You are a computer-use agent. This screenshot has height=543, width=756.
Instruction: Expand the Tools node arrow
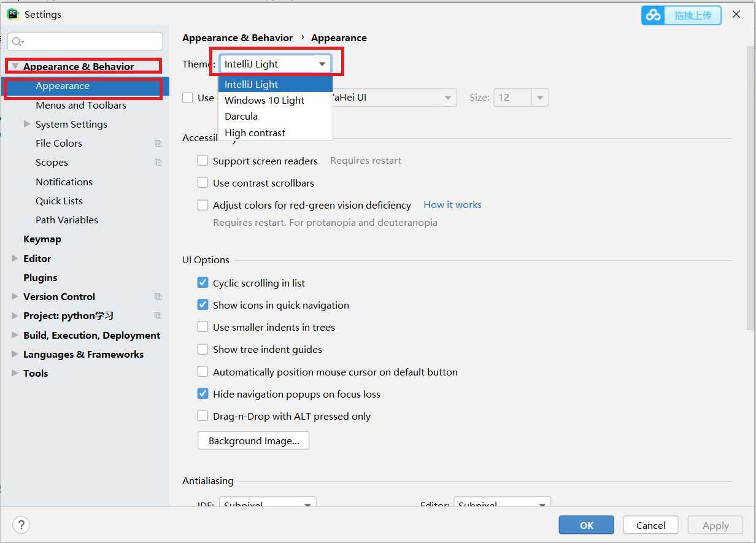click(x=15, y=373)
